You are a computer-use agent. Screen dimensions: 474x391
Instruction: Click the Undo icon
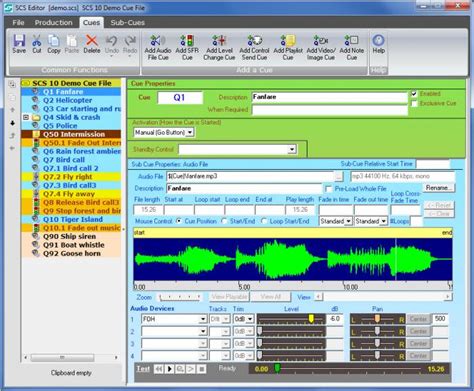tap(112, 44)
